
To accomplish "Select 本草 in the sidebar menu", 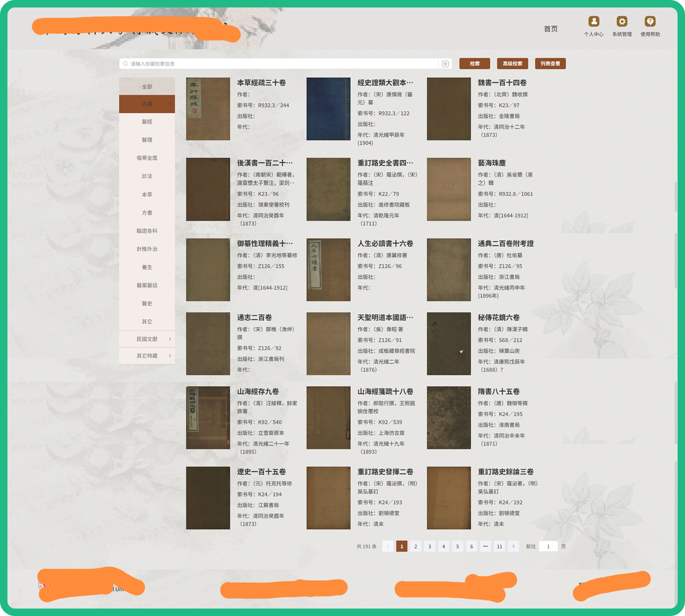I will click(x=147, y=194).
